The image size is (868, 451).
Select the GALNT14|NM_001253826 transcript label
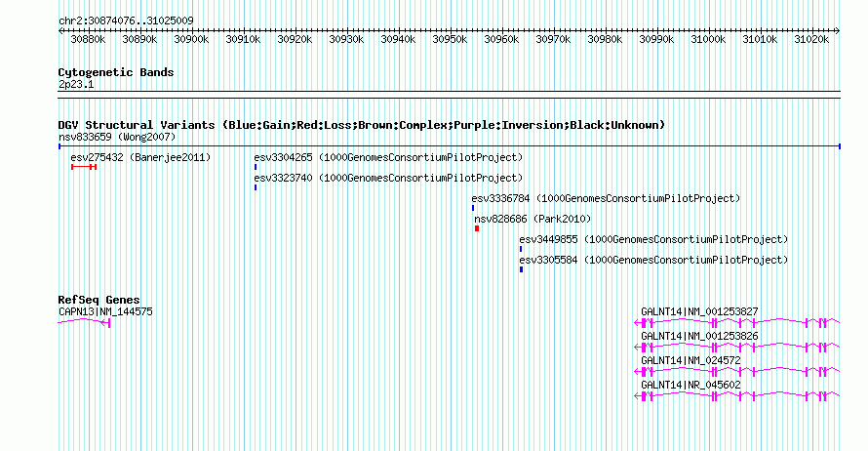699,337
